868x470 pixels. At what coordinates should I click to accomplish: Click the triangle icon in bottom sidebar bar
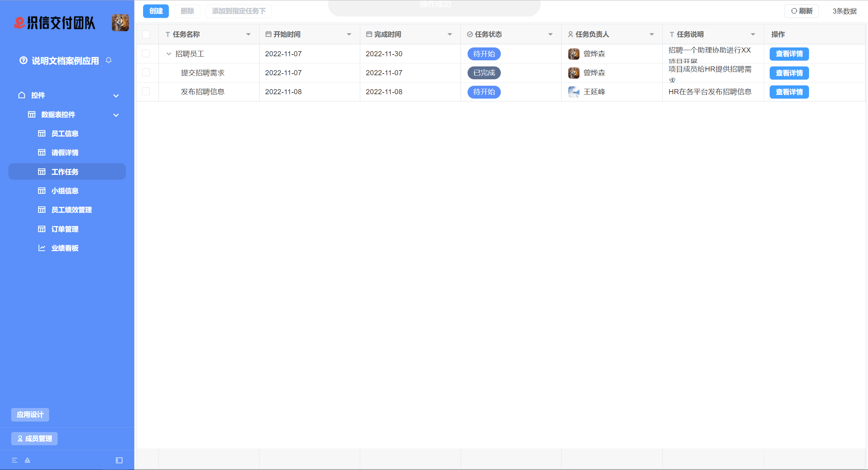pyautogui.click(x=27, y=460)
